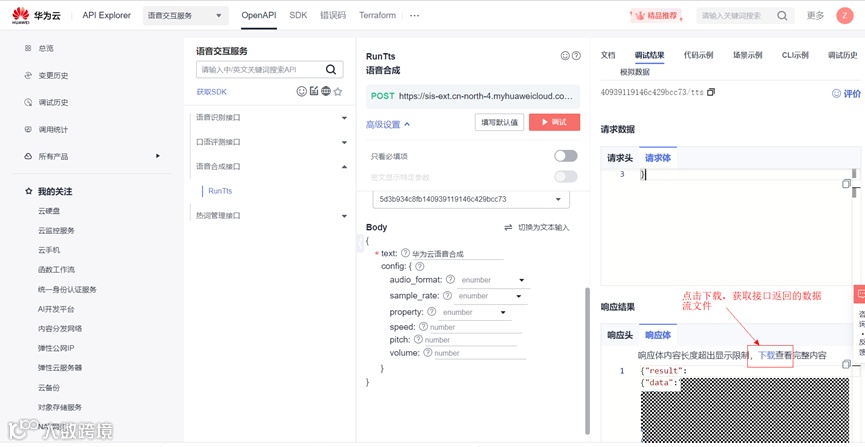Click the smiley feedback icon beside 获取SDK
This screenshot has width=865, height=447.
[301, 92]
